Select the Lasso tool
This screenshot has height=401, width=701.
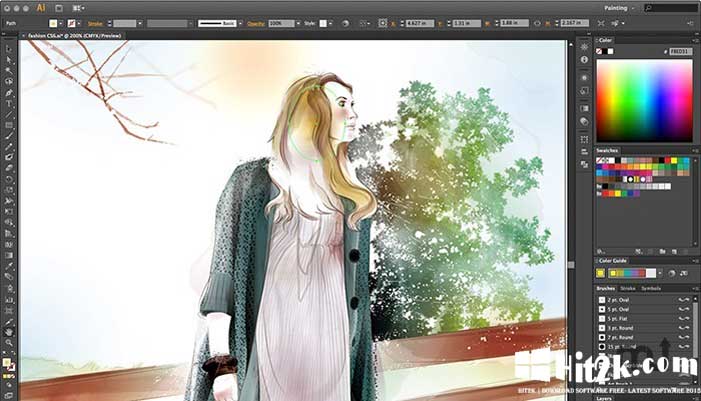pyautogui.click(x=8, y=81)
